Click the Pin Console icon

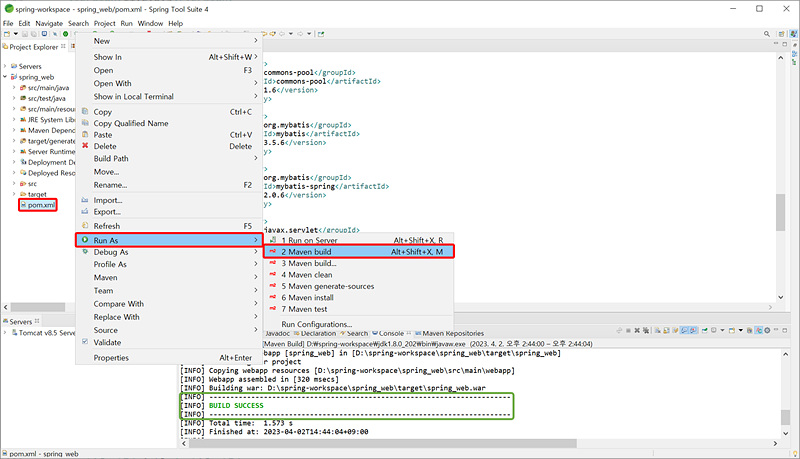pos(705,330)
